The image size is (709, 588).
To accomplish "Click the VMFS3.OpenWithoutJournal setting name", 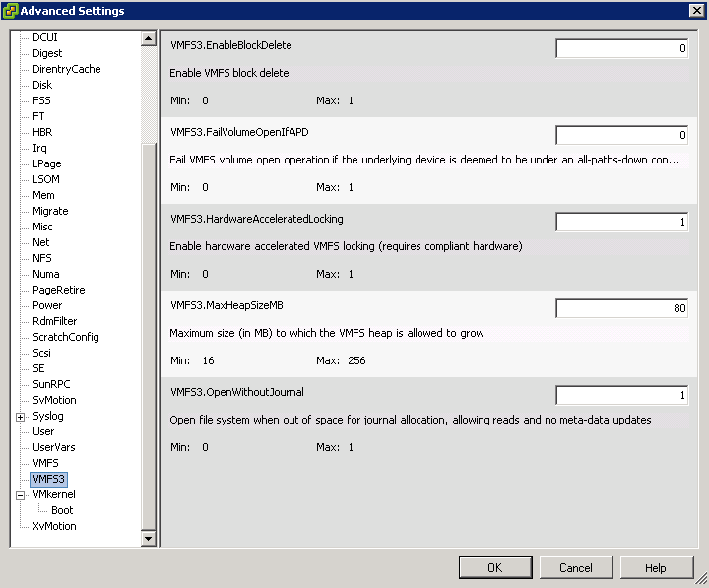I will click(x=237, y=392).
